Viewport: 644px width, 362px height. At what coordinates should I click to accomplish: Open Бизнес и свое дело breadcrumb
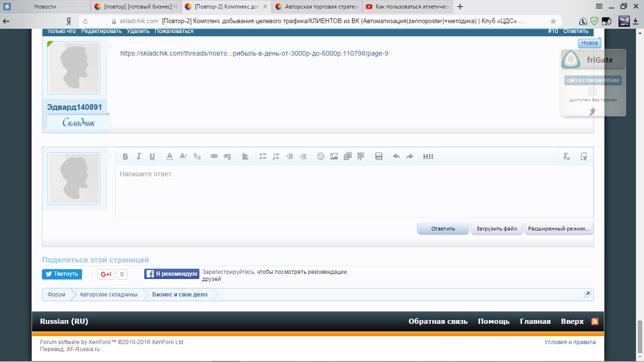pyautogui.click(x=180, y=295)
